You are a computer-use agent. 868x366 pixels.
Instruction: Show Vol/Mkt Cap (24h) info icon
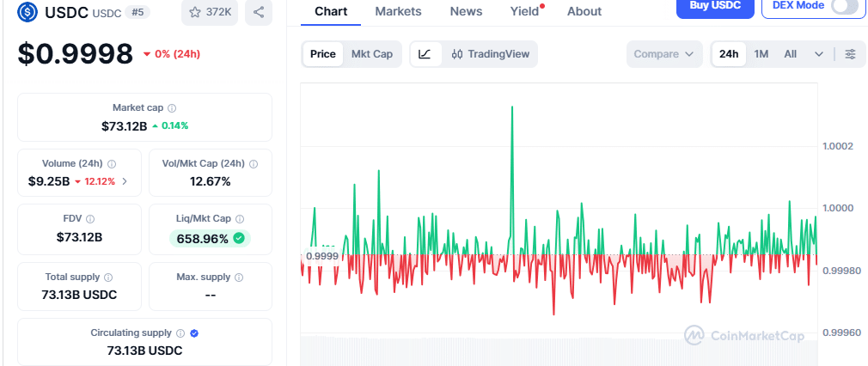tap(254, 164)
